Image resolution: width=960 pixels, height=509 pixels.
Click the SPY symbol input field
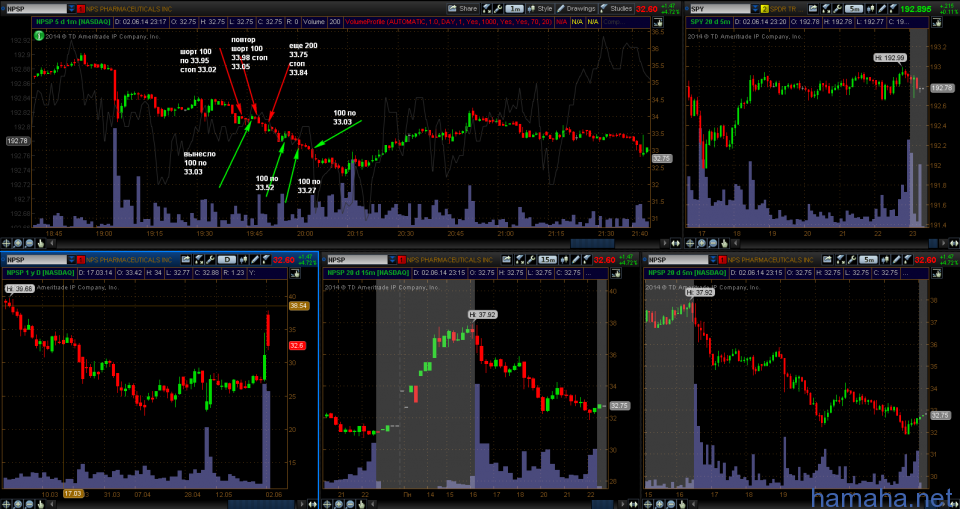721,9
